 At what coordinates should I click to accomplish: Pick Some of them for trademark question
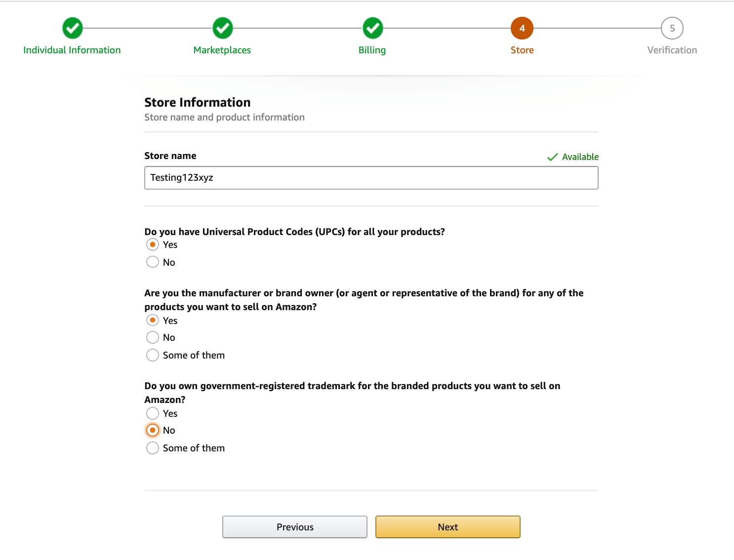(153, 448)
